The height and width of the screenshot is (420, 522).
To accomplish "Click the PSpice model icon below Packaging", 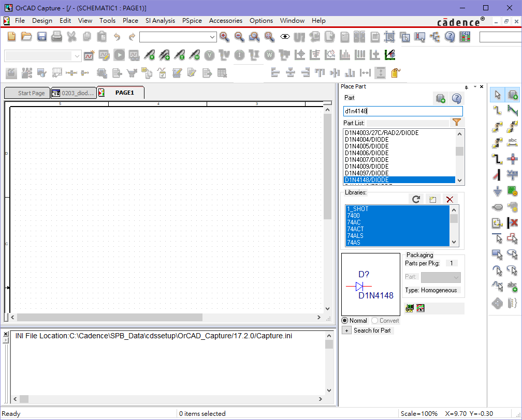I will click(x=410, y=308).
